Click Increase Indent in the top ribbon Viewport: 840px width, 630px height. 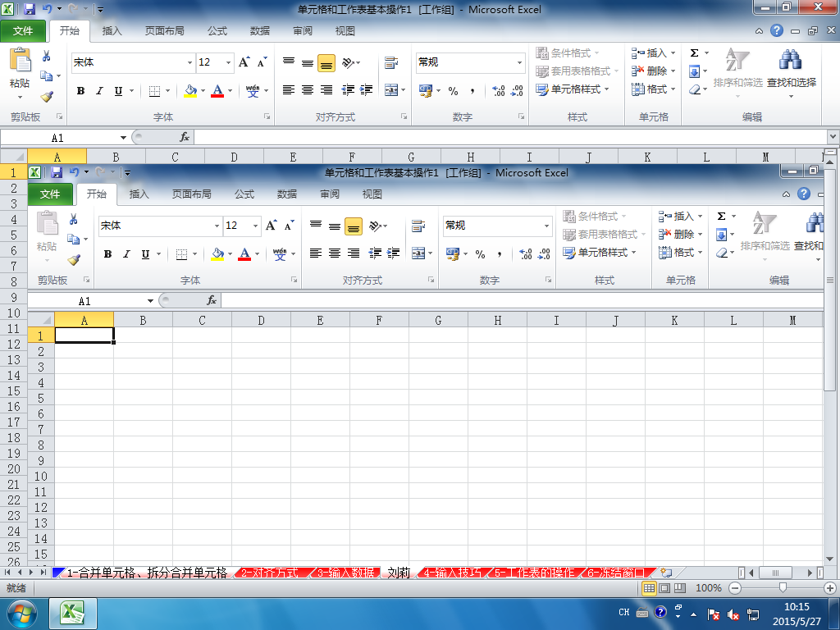coord(367,90)
